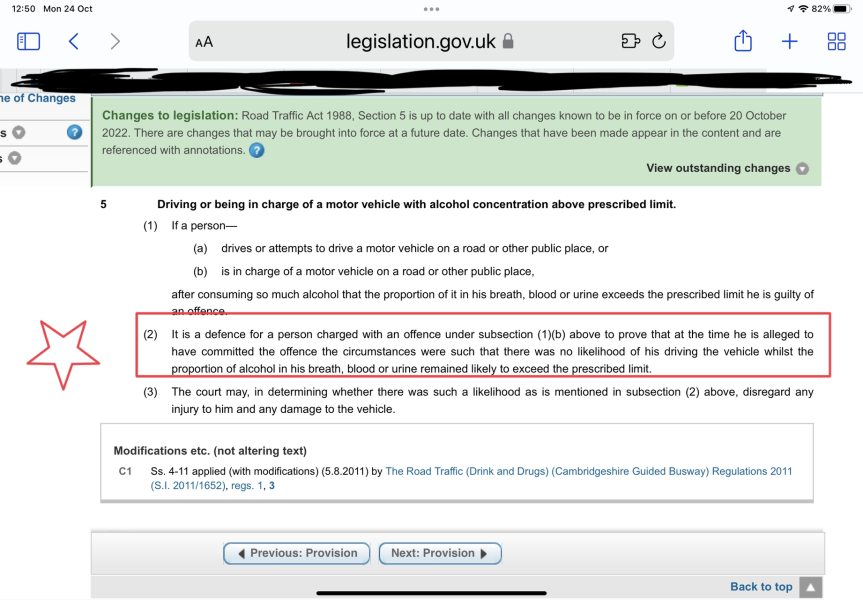Tap the extensions icon in address bar
This screenshot has width=863, height=600.
tap(630, 41)
